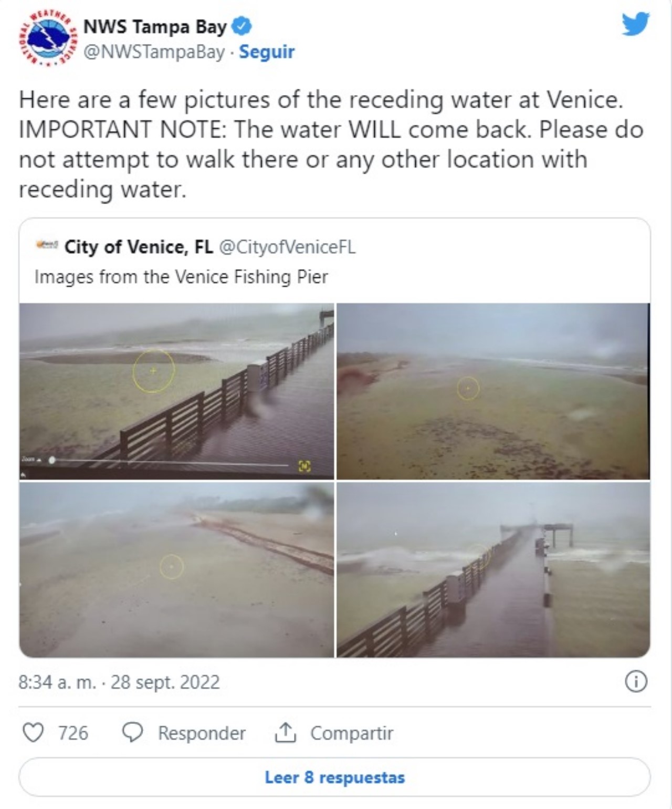Open bottom-left sandy beach photo
Viewport: 672px width, 809px height.
(176, 569)
